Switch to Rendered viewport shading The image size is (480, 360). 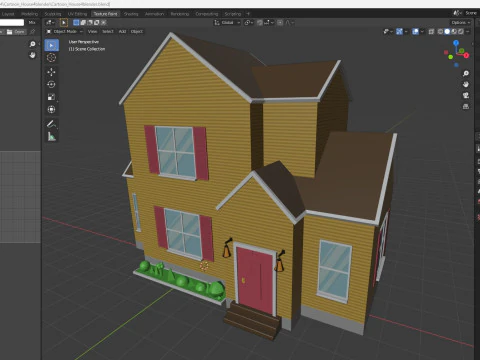(x=461, y=31)
